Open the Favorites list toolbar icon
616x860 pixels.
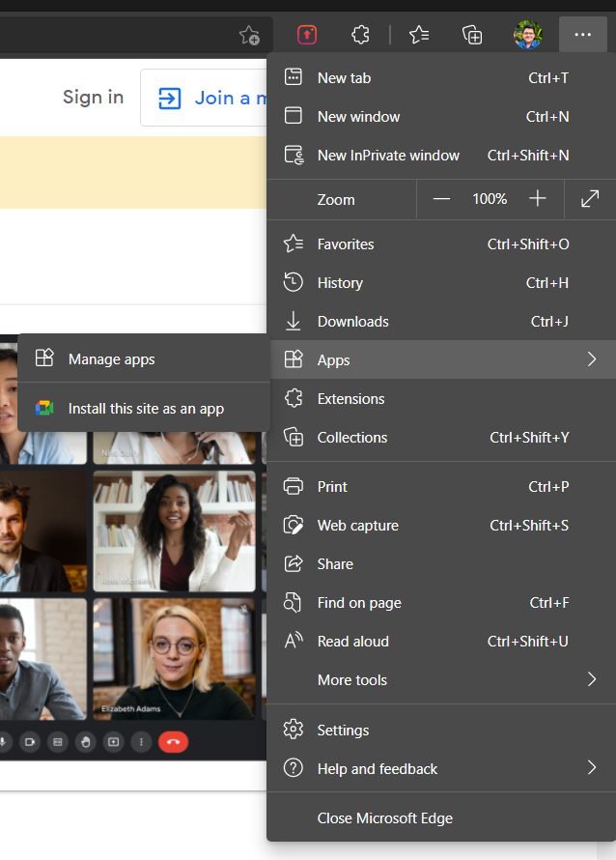419,35
